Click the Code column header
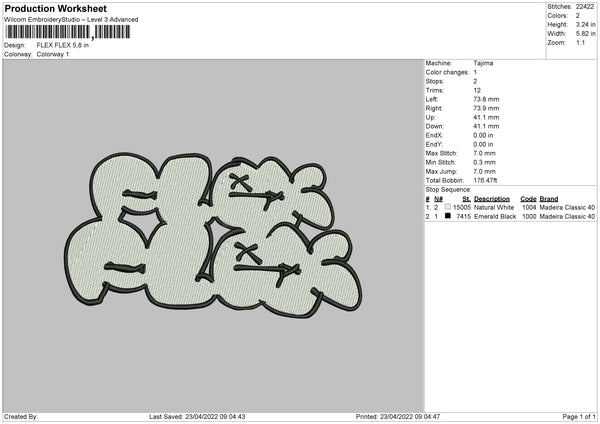This screenshot has width=600, height=424. (x=528, y=199)
